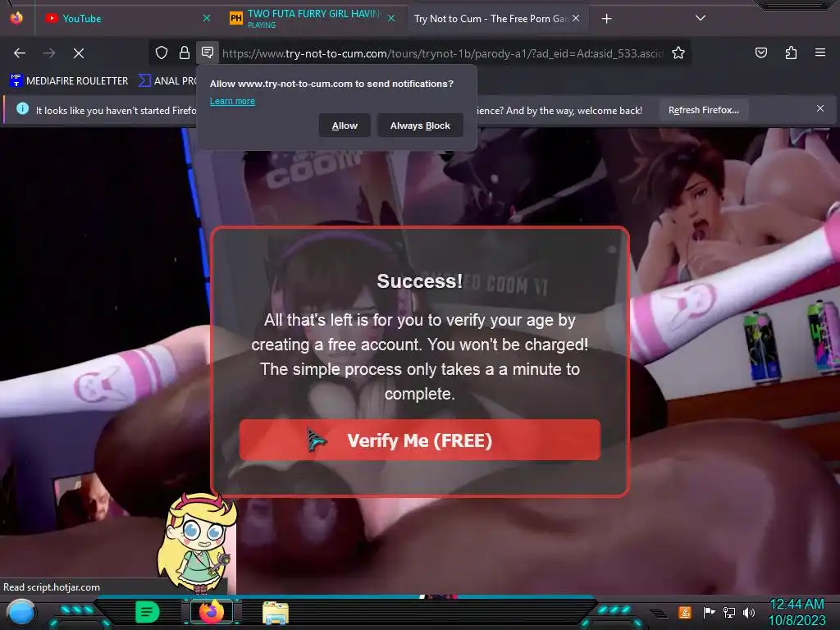This screenshot has height=630, width=840.
Task: Close the currently active third tab
Action: (576, 18)
